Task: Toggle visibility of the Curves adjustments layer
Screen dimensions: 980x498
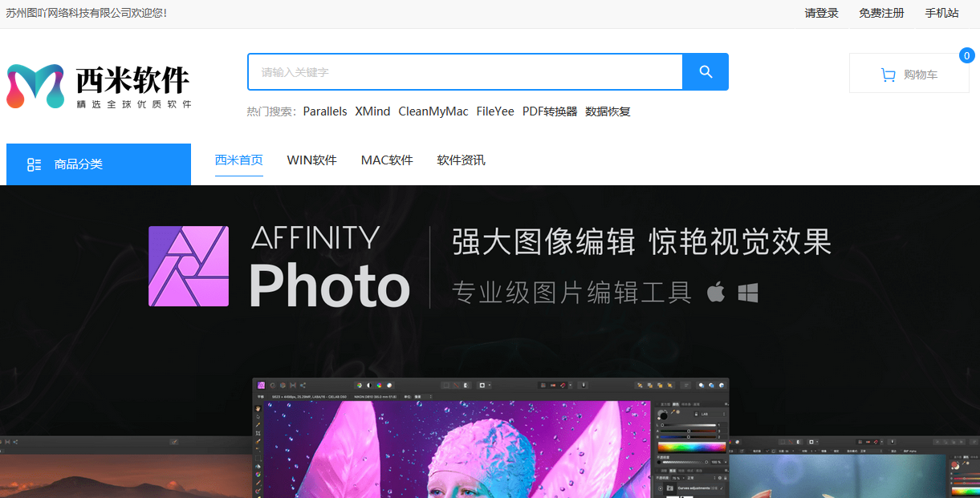Action: (x=659, y=488)
